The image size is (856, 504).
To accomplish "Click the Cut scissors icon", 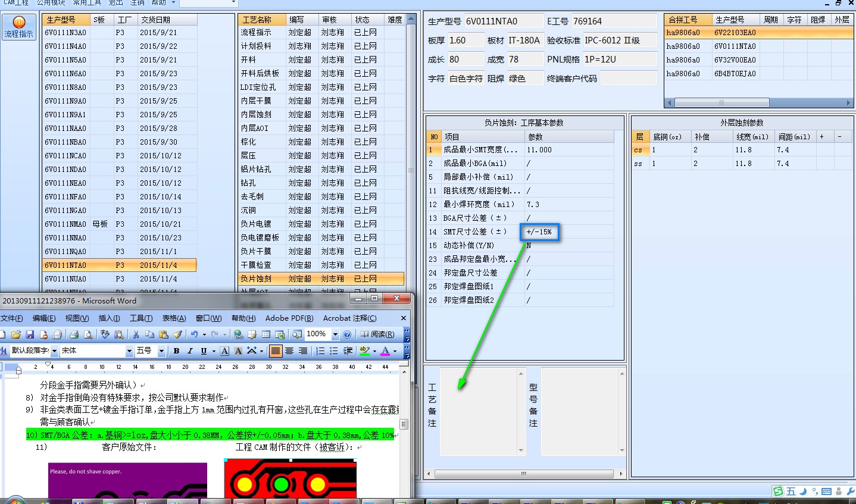I will pos(136,334).
